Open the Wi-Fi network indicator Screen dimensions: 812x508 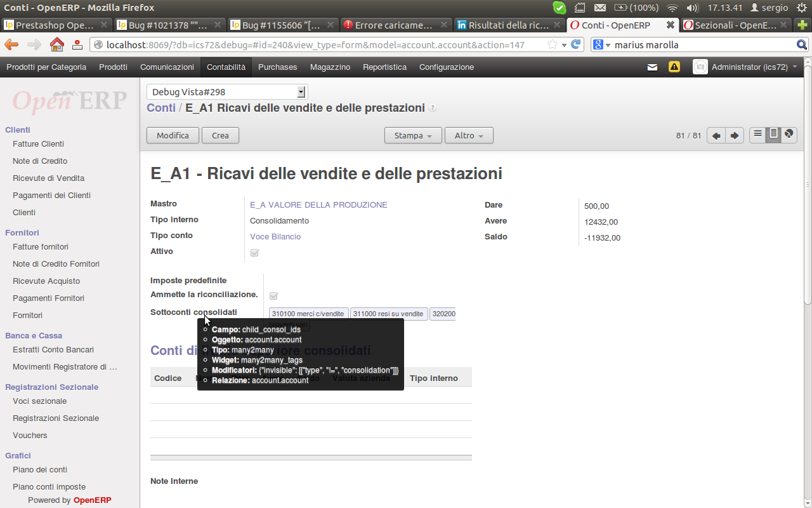point(673,8)
